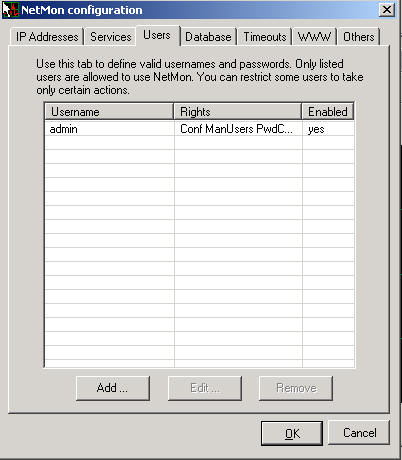Click the 'Conf ManUsers PwdC...' rights cell
The width and height of the screenshot is (402, 460).
coord(238,129)
